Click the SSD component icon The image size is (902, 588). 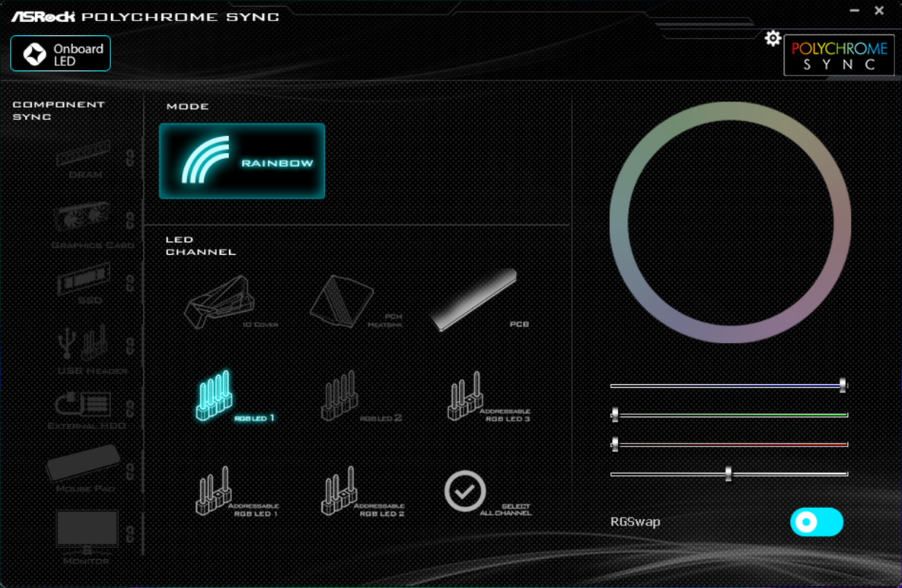click(x=84, y=281)
